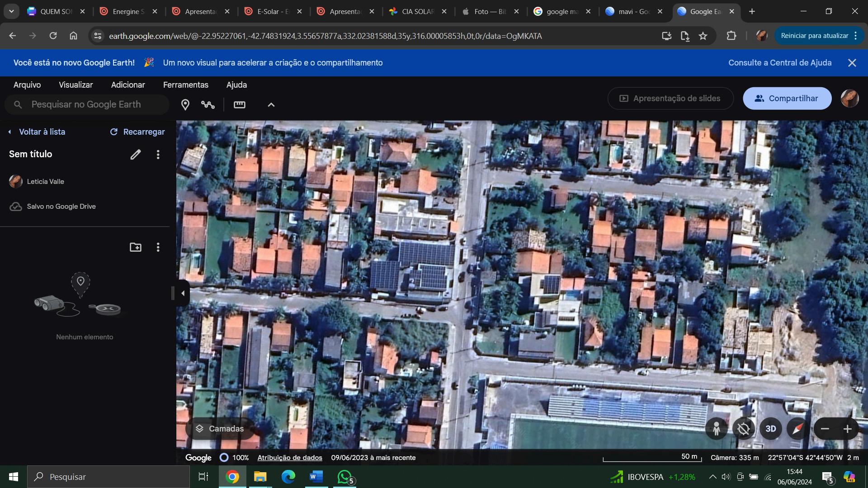The height and width of the screenshot is (488, 868).
Task: Zoom out the map with minus button
Action: tap(825, 429)
